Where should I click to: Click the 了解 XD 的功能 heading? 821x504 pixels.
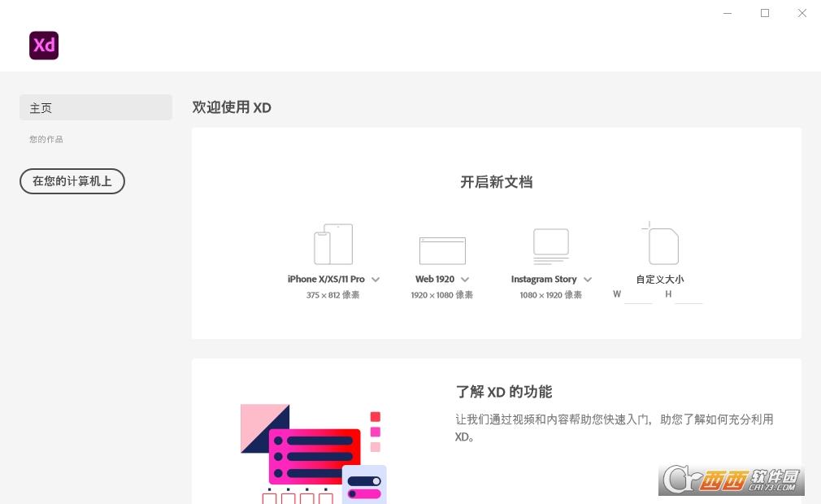coord(503,392)
